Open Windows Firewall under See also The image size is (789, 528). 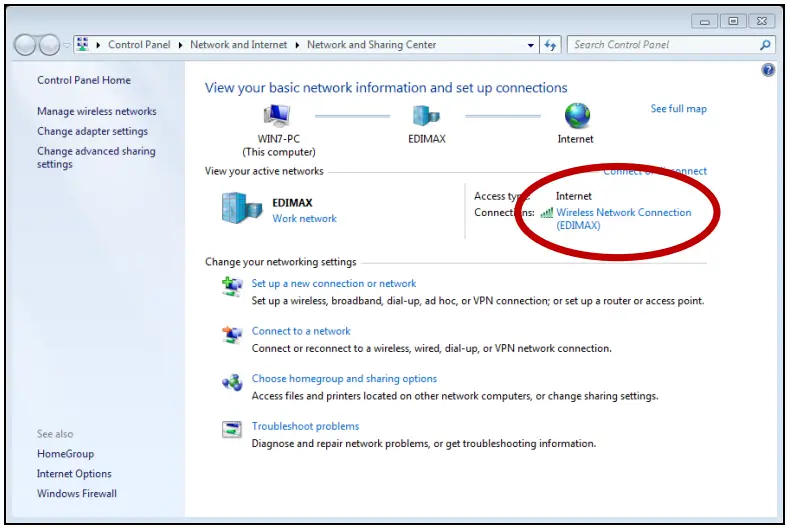tap(76, 494)
